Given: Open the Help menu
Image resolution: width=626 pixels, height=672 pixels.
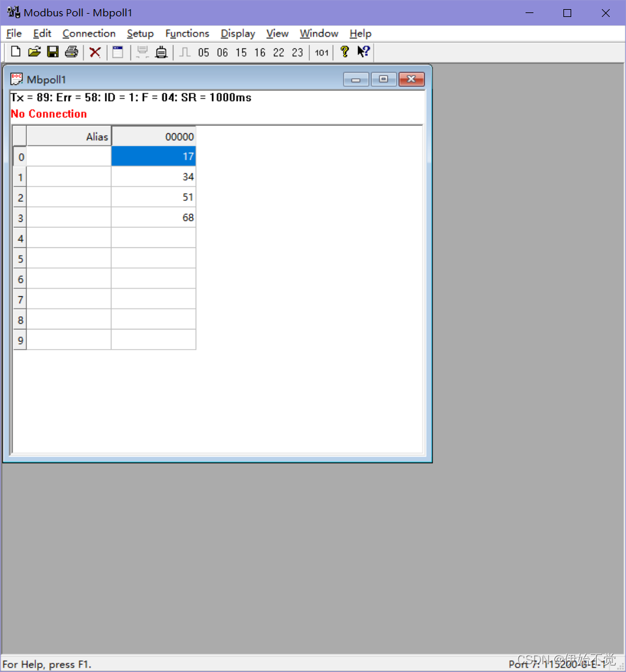Looking at the screenshot, I should (361, 33).
